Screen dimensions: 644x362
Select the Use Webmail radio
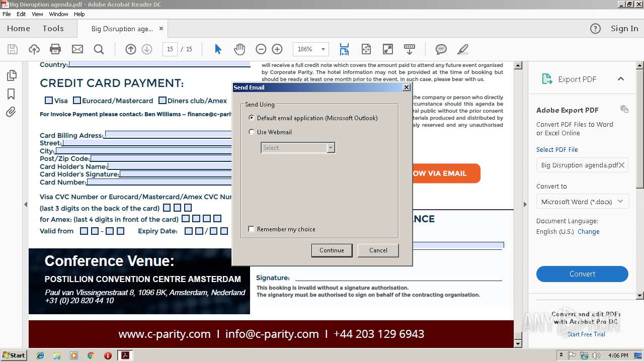click(252, 132)
